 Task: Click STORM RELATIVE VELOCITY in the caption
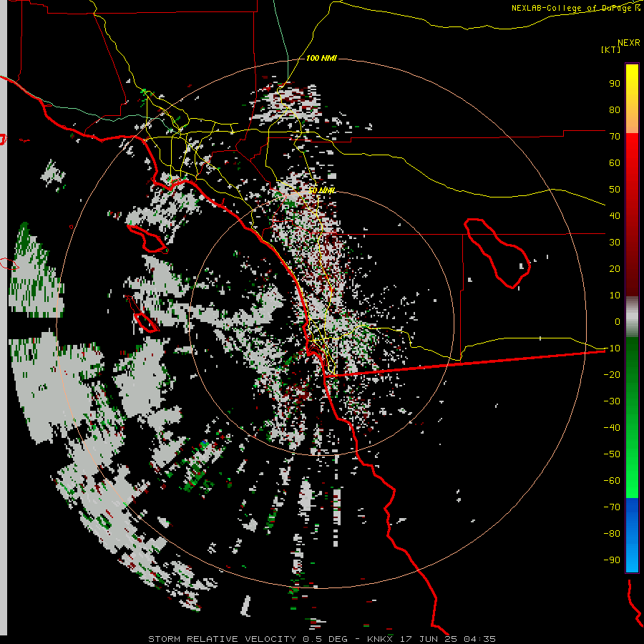point(222,639)
